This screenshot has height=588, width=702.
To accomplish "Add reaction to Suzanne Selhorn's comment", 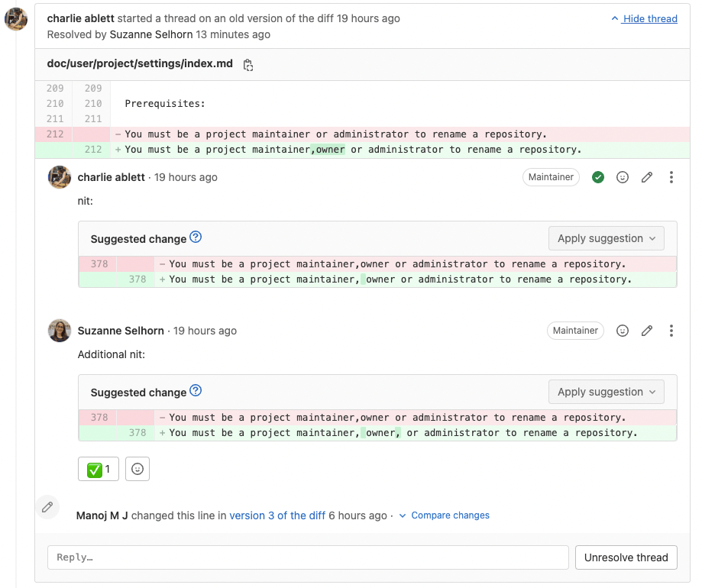I will tap(623, 331).
